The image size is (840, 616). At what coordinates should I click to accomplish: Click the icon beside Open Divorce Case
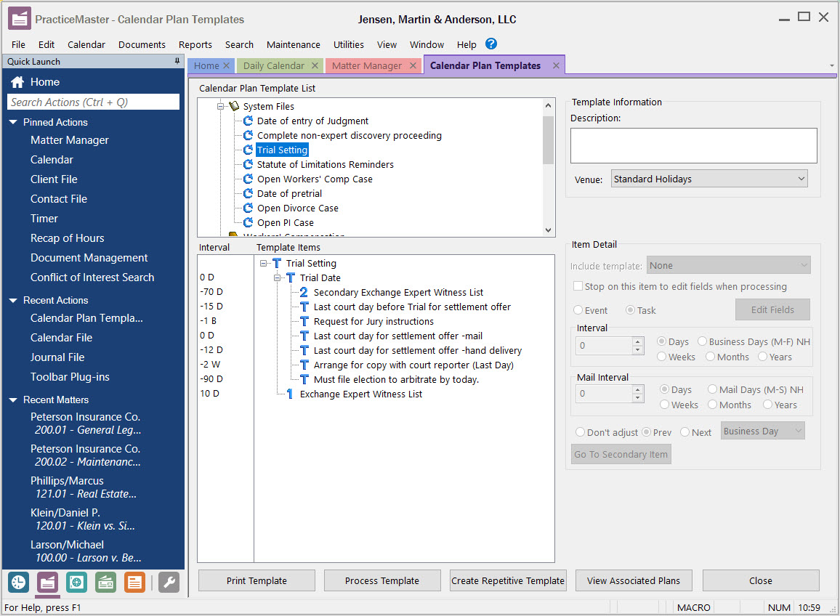coord(248,207)
